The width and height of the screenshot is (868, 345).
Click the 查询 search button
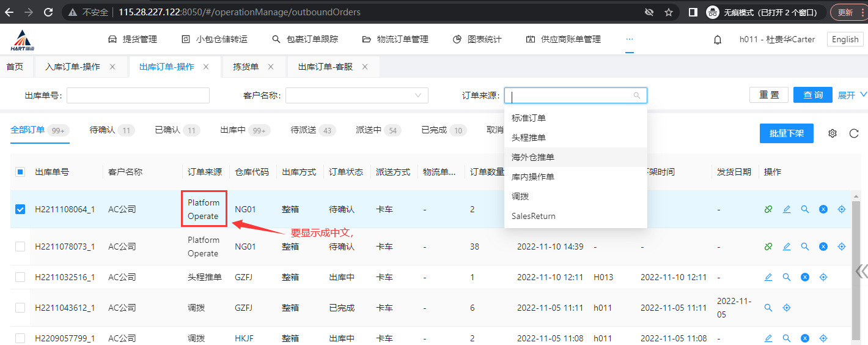click(x=812, y=95)
